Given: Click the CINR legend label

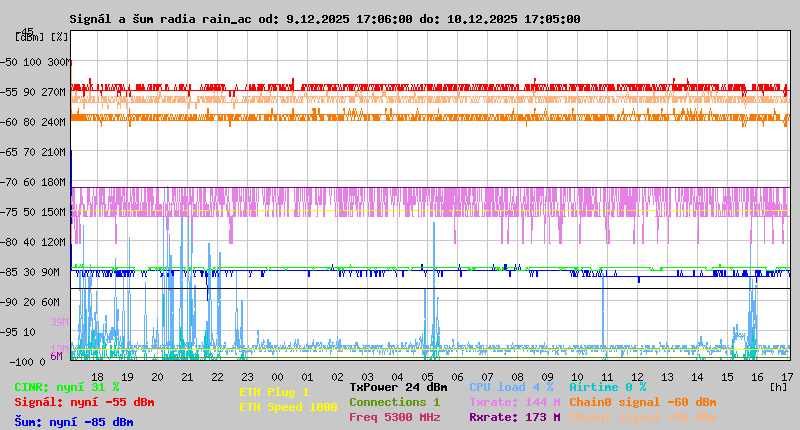Looking at the screenshot, I should click(x=66, y=387).
